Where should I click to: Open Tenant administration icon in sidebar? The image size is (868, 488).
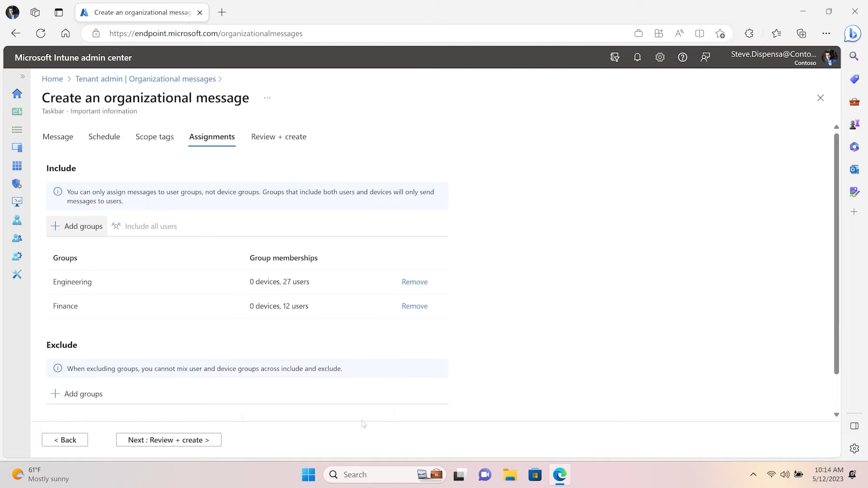point(17,256)
